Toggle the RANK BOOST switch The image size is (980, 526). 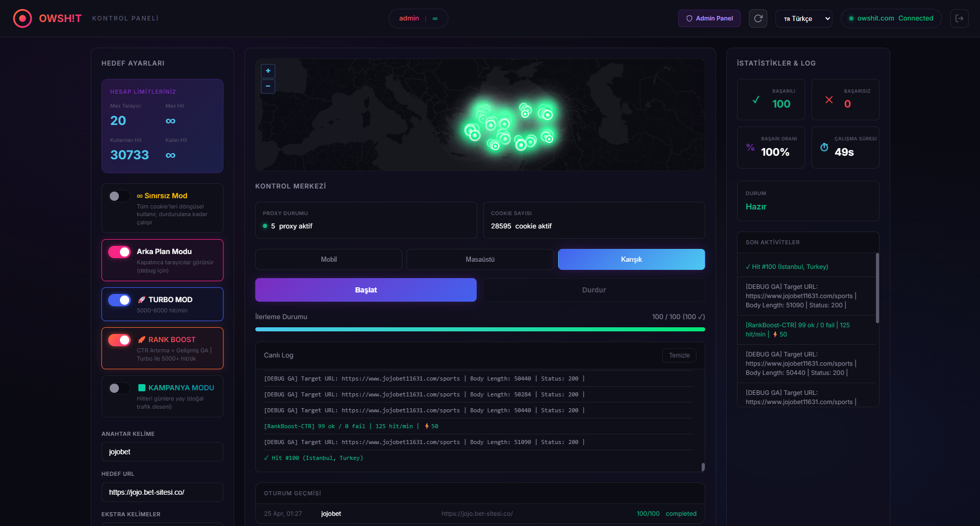[119, 340]
